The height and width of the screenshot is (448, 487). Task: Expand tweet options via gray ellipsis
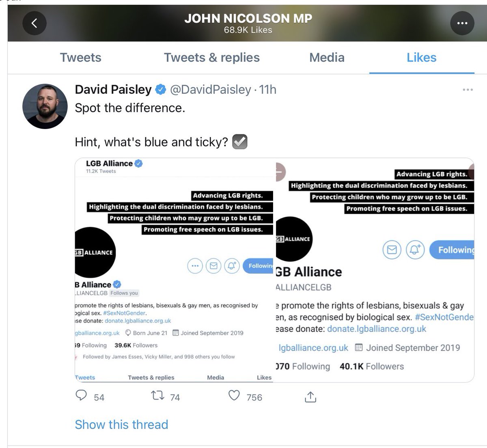(468, 90)
